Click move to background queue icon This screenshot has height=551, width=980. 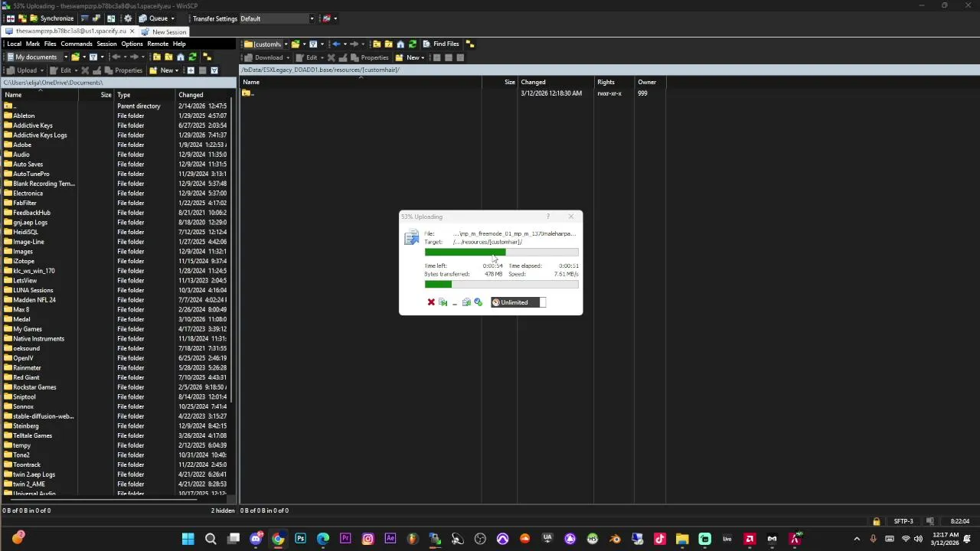[x=466, y=302]
